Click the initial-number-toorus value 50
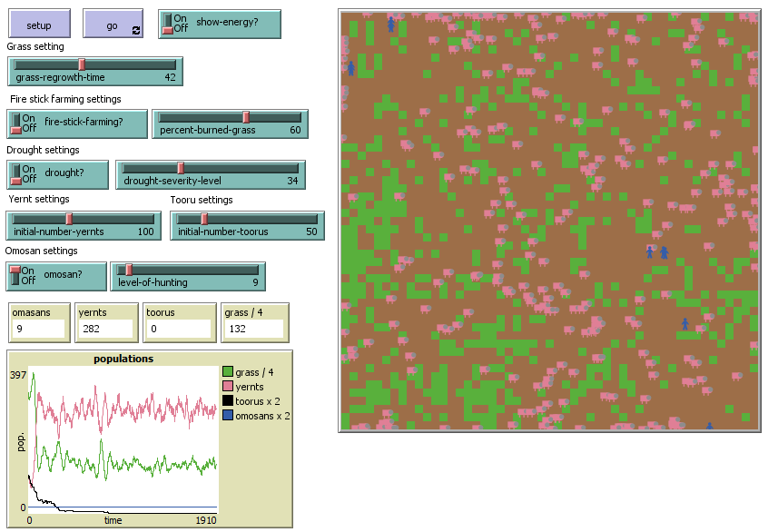 pos(311,232)
